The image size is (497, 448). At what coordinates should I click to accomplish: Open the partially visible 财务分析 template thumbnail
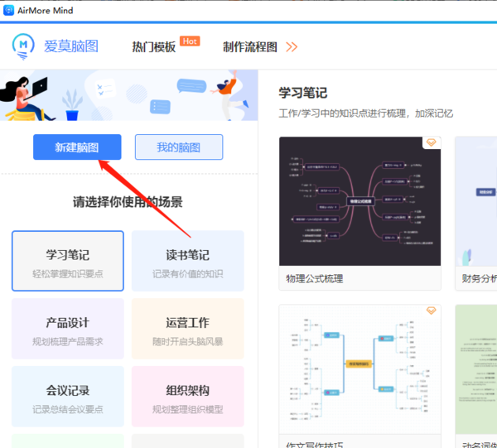476,200
